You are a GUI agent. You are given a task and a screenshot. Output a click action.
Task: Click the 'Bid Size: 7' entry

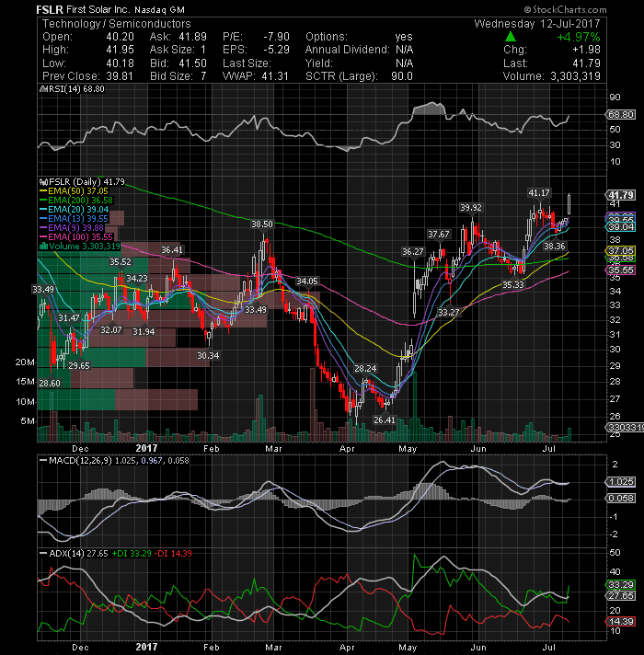coord(178,76)
